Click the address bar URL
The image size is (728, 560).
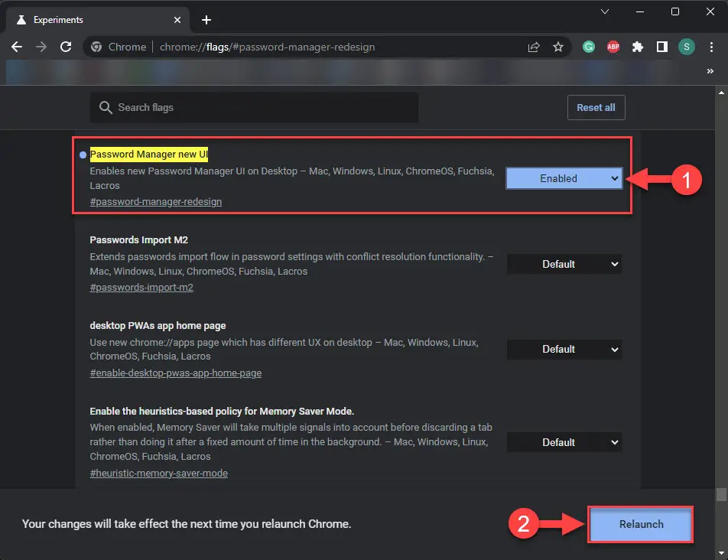coord(267,47)
